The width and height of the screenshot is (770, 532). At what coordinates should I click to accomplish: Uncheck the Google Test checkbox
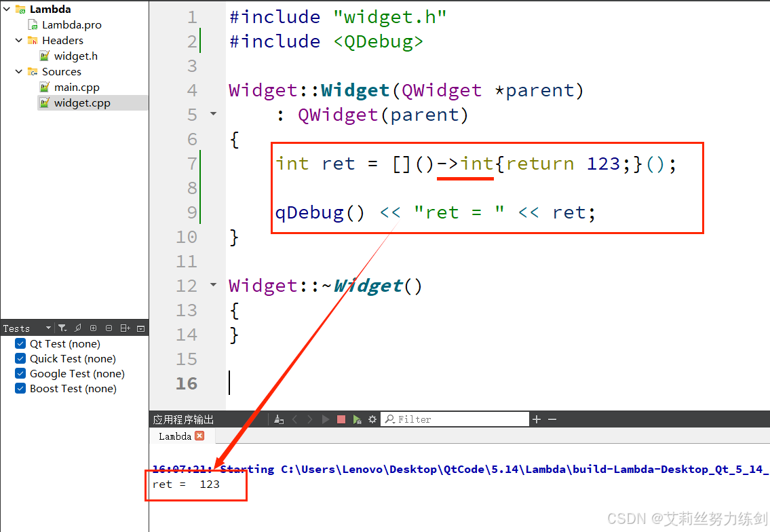[20, 373]
